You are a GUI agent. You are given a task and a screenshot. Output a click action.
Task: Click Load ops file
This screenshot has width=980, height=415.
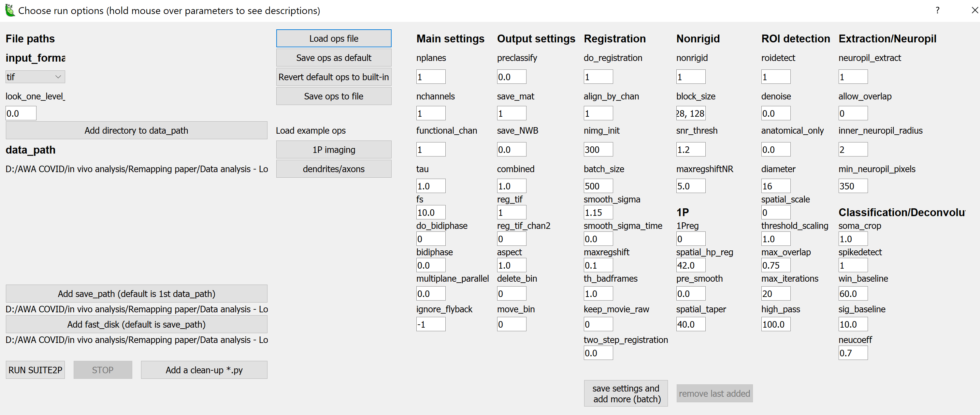pos(333,38)
